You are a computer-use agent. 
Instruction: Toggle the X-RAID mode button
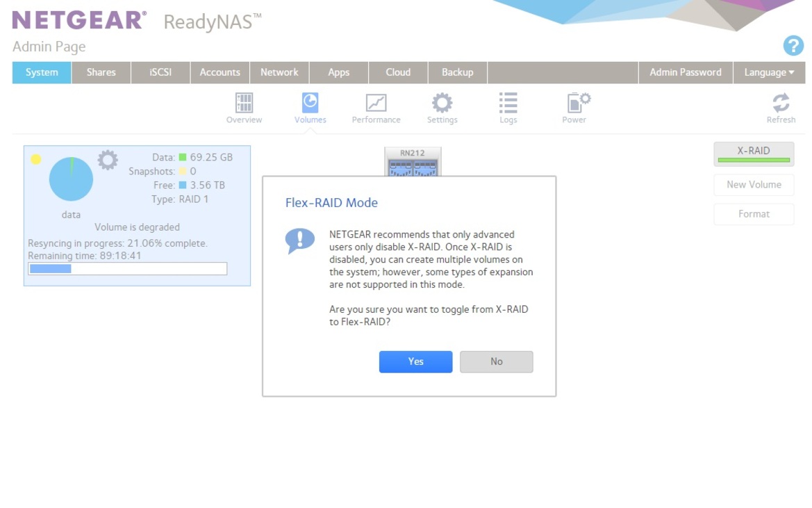coord(754,154)
